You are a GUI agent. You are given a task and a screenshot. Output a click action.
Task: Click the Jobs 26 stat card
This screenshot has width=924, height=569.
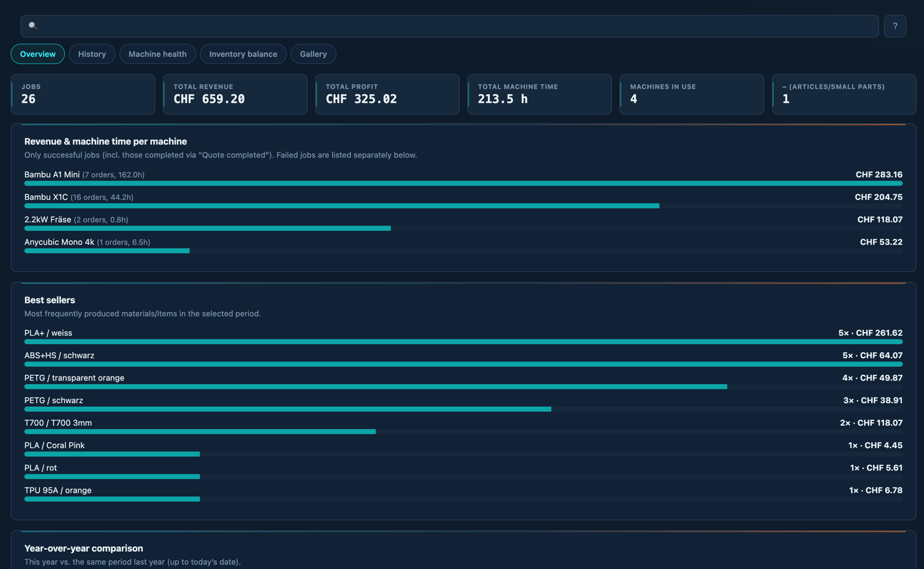coord(83,94)
